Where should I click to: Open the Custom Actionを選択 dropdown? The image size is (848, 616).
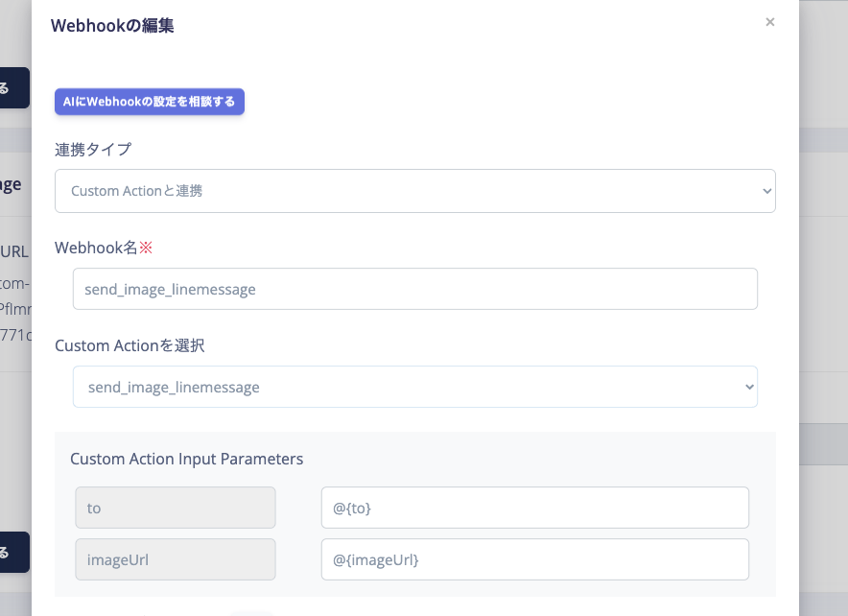[415, 387]
